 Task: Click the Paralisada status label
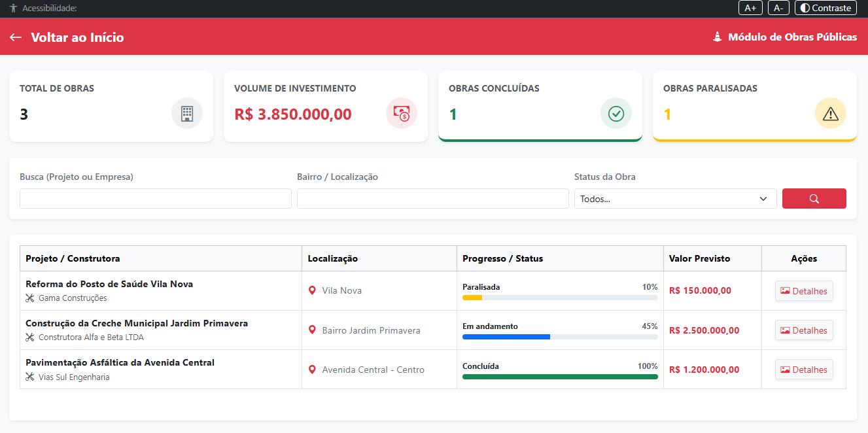click(481, 287)
